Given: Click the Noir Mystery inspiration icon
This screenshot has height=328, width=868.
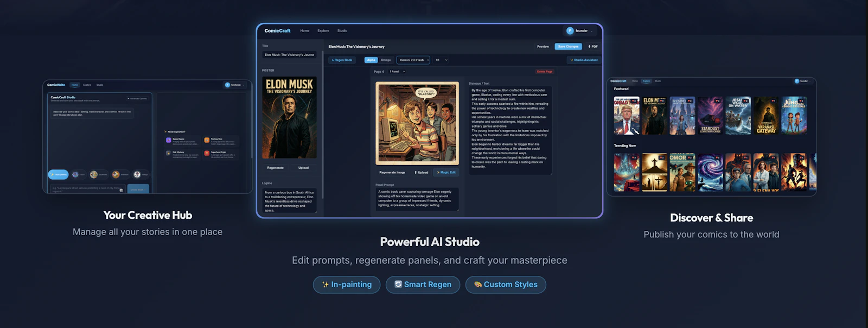Looking at the screenshot, I should point(169,153).
